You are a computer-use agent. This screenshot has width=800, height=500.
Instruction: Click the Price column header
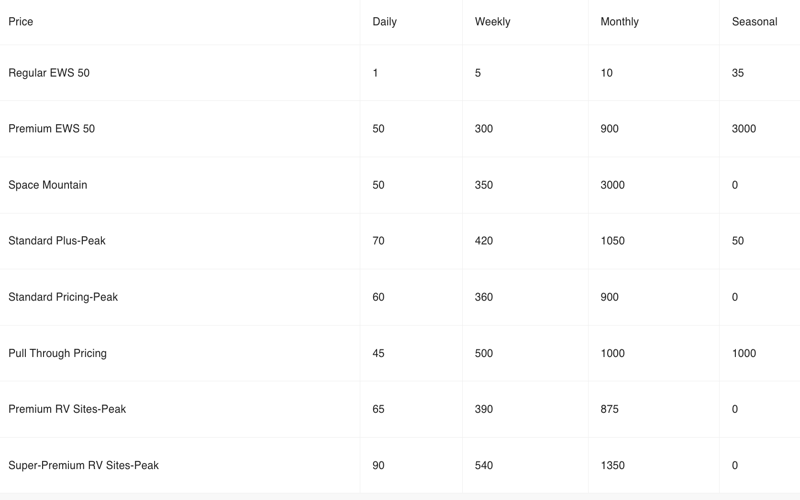[x=21, y=22]
